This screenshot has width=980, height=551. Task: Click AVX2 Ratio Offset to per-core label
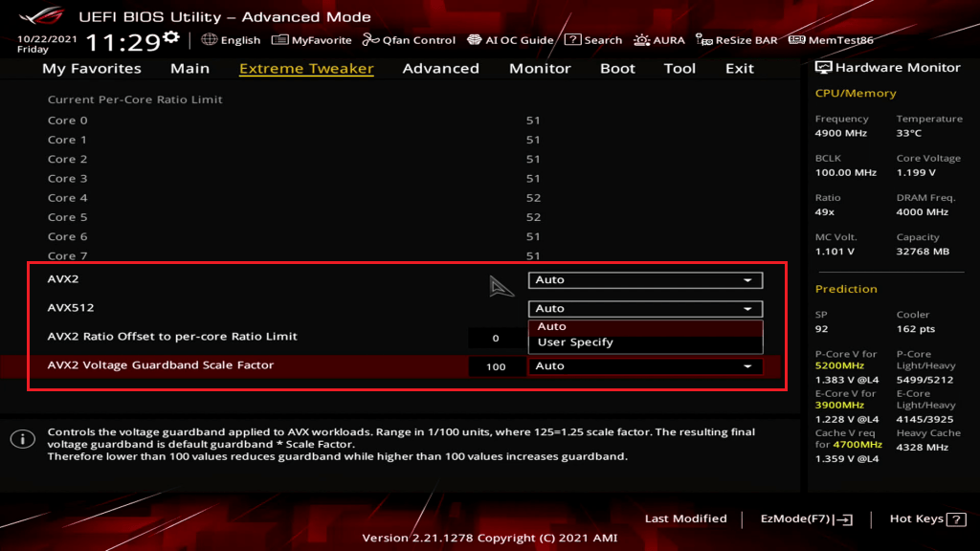[x=172, y=336]
